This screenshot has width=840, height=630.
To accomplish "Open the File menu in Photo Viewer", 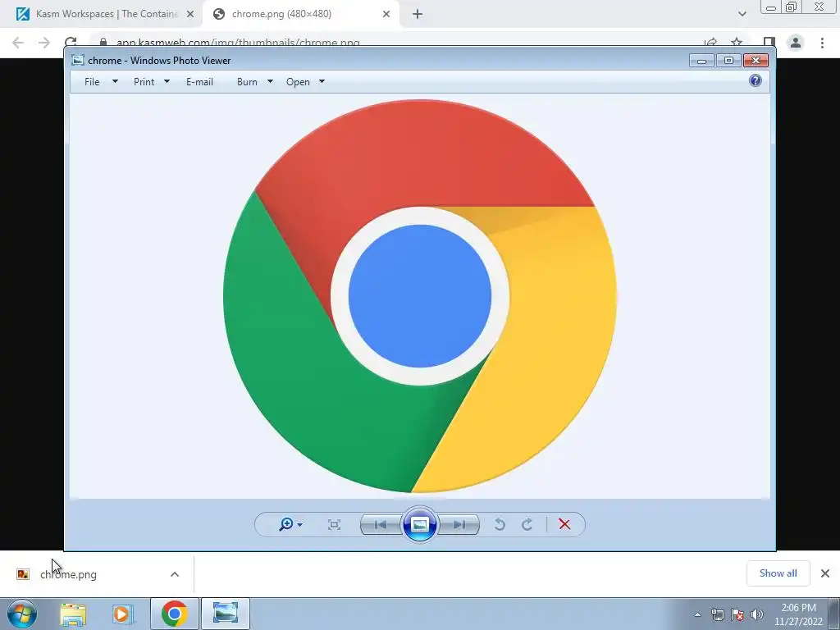I will [x=92, y=82].
